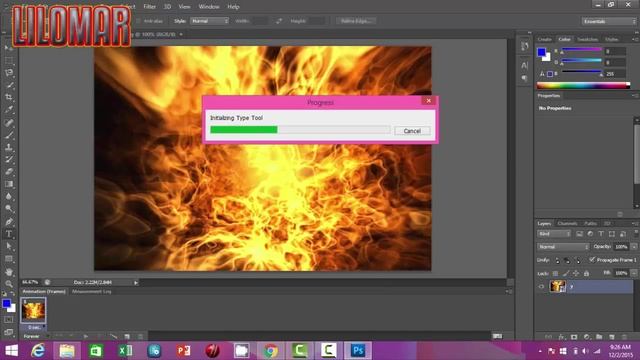640x360 pixels.
Task: Open the History panel icon
Action: click(x=524, y=46)
